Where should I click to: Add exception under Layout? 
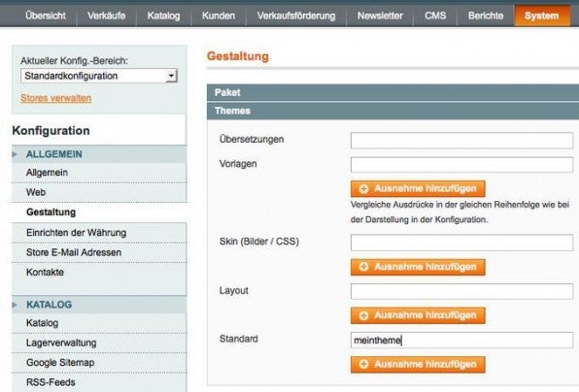click(x=418, y=315)
